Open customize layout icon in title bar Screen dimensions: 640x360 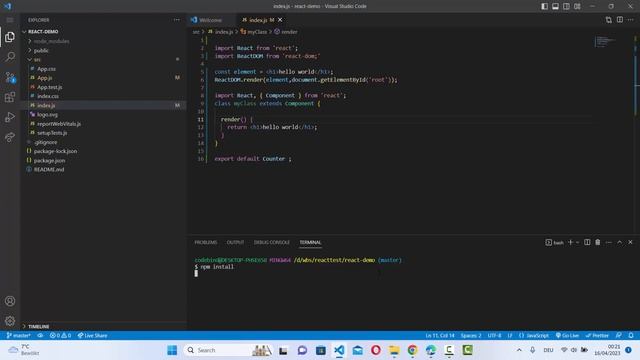click(x=577, y=6)
